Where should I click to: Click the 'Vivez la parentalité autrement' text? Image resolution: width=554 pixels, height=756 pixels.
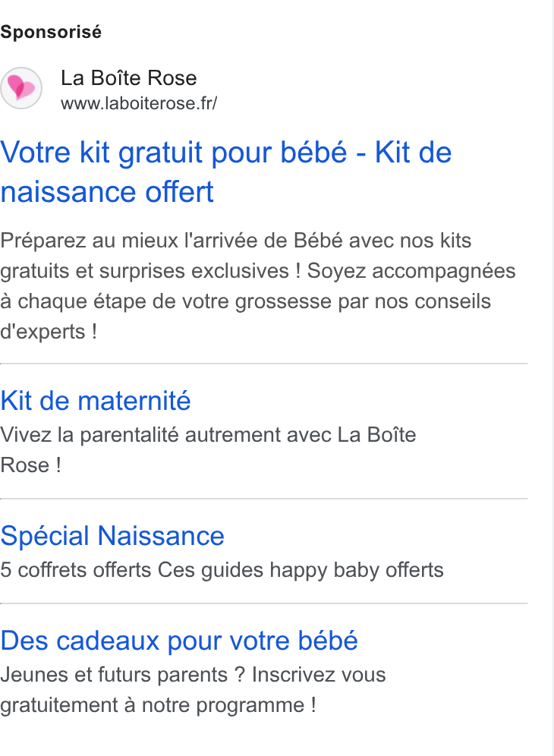pos(208,435)
